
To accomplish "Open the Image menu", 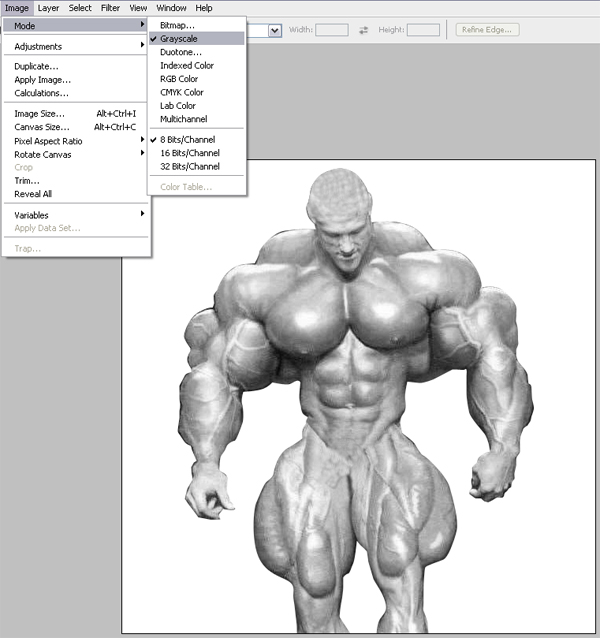I will 17,8.
